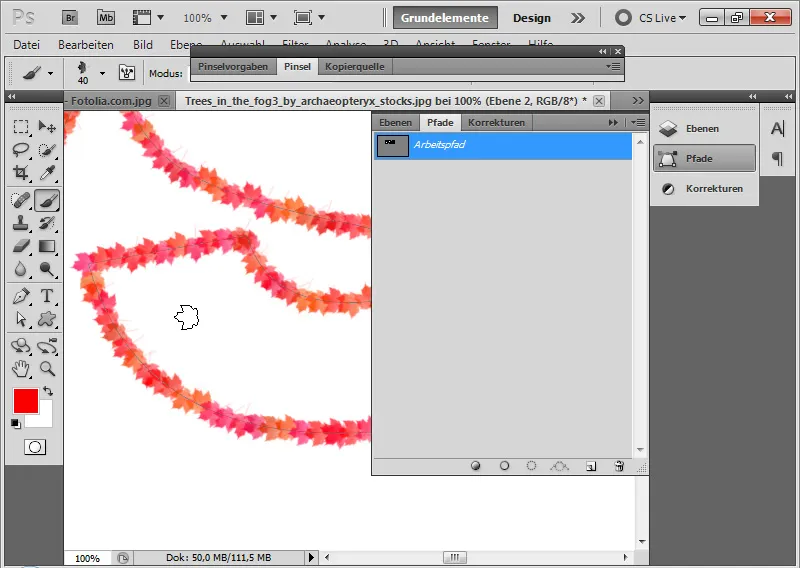Screen dimensions: 800x568
Task: Open the Bild menu
Action: click(143, 45)
